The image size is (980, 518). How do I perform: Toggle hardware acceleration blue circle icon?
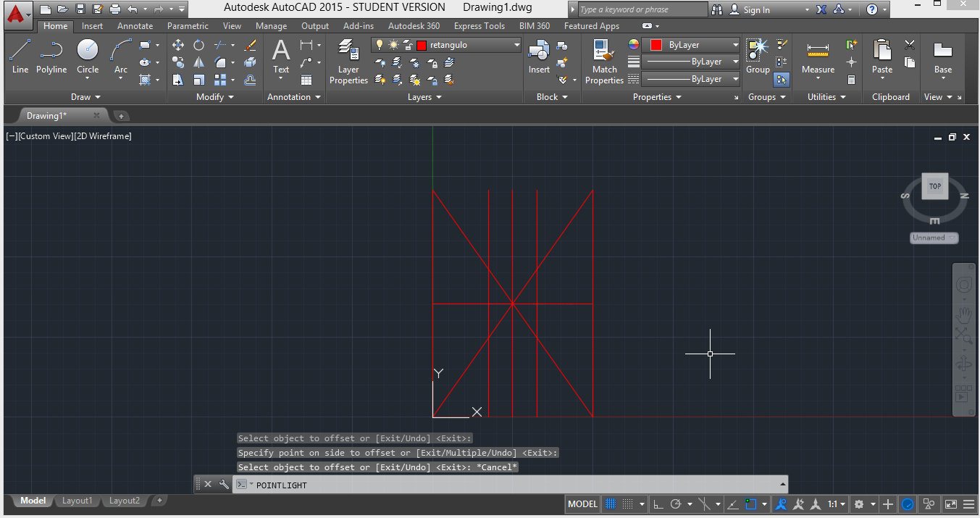pos(908,504)
